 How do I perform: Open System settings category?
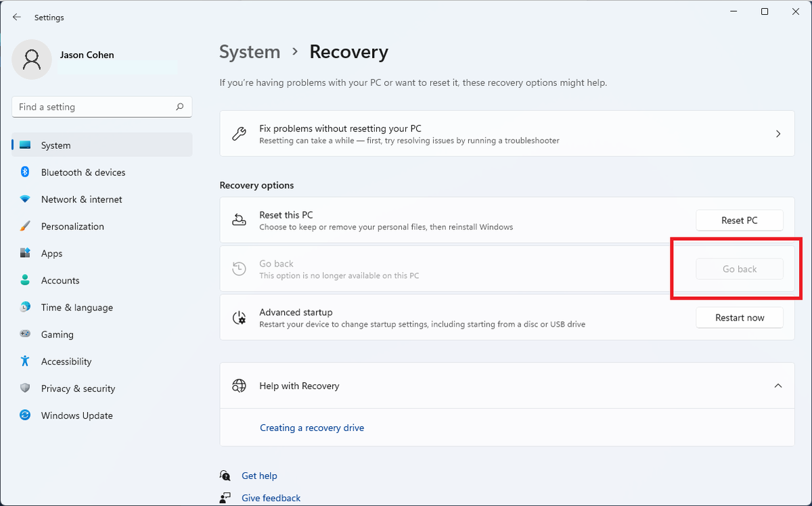102,145
